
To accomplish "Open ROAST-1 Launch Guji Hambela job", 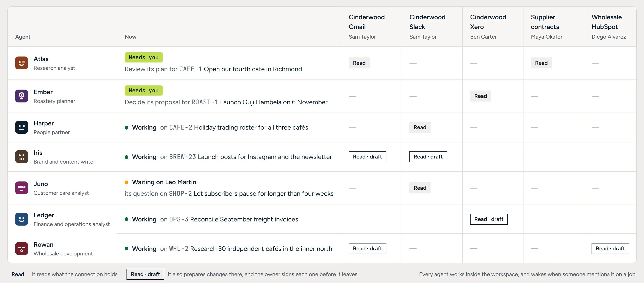I will click(x=259, y=102).
